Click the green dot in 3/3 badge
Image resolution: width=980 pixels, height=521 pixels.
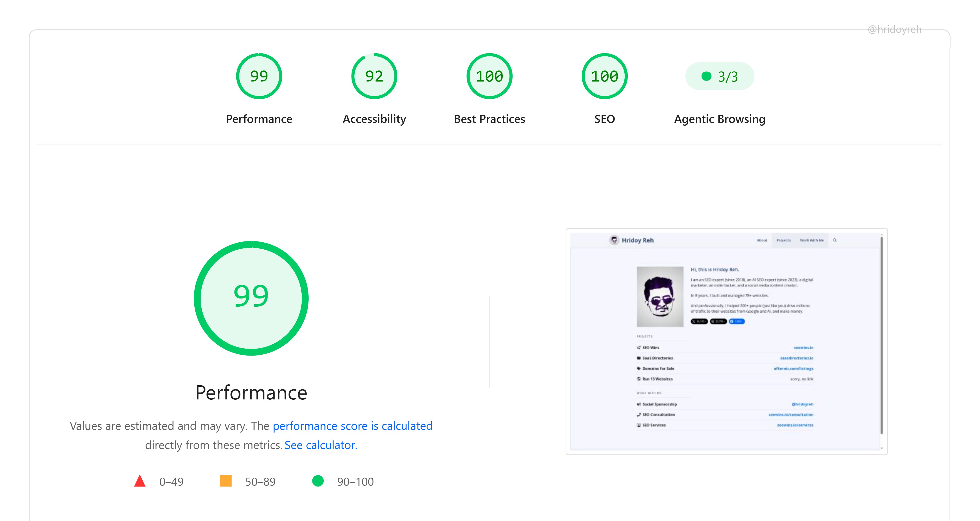pos(706,76)
